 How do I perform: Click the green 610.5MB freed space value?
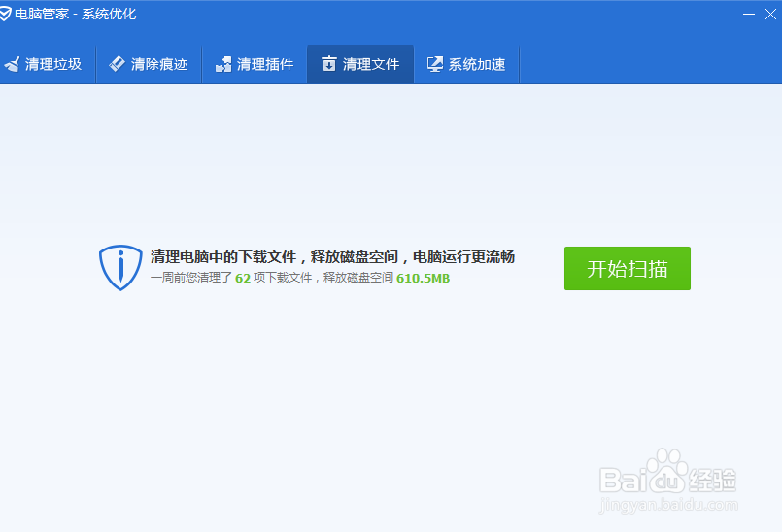pos(423,278)
